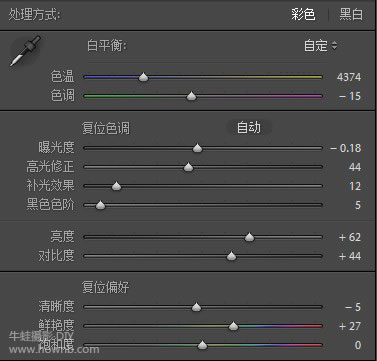Click 复位偏好 to reset presence
The image size is (377, 361).
[x=106, y=287]
